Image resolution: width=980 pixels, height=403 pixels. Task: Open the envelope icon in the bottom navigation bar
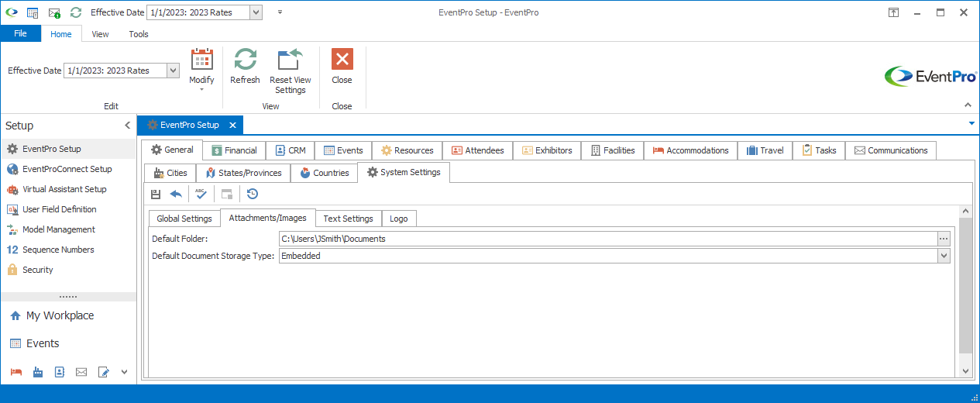pos(81,373)
